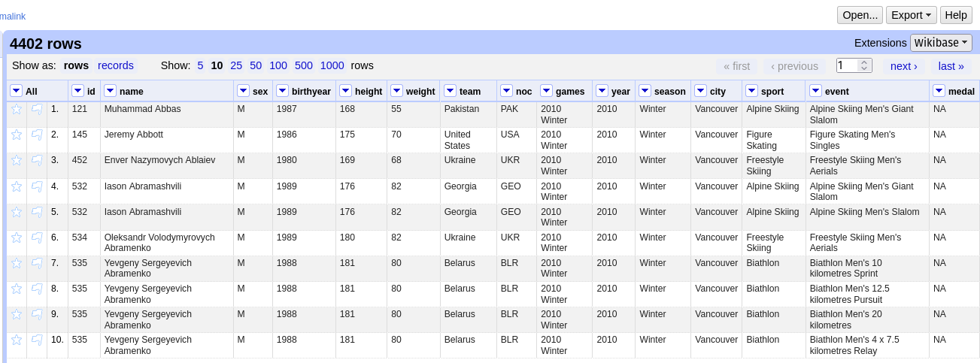The width and height of the screenshot is (980, 363).
Task: Open the sex column dropdown menu
Action: pyautogui.click(x=243, y=91)
